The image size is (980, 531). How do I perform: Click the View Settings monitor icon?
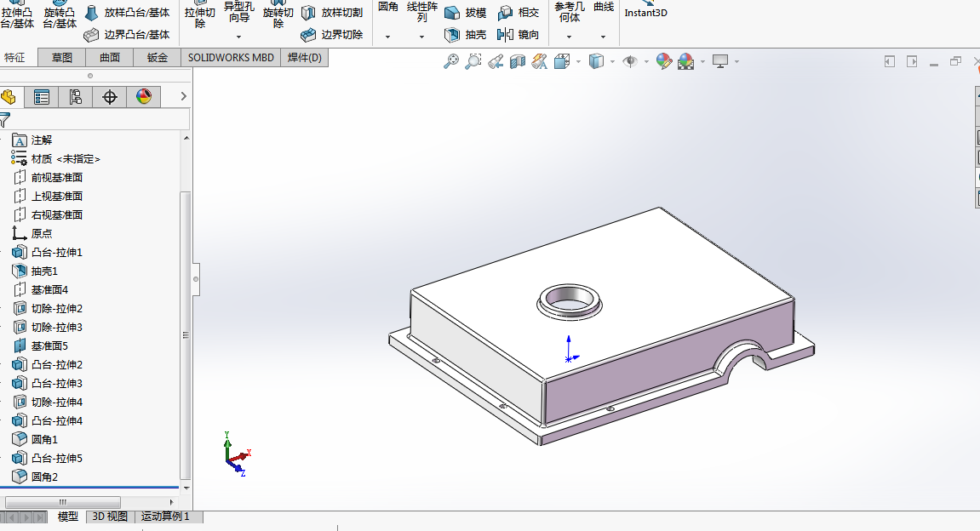coord(720,61)
